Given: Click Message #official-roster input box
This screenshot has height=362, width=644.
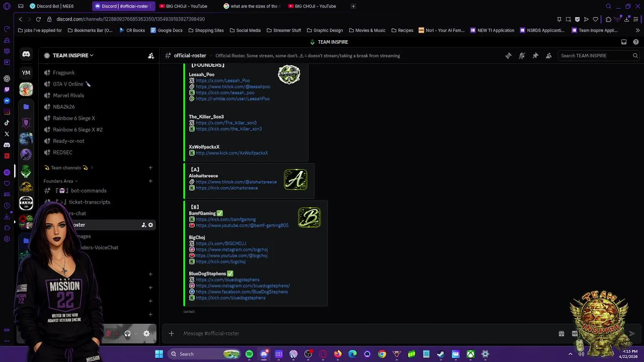Looking at the screenshot, I should click(367, 333).
